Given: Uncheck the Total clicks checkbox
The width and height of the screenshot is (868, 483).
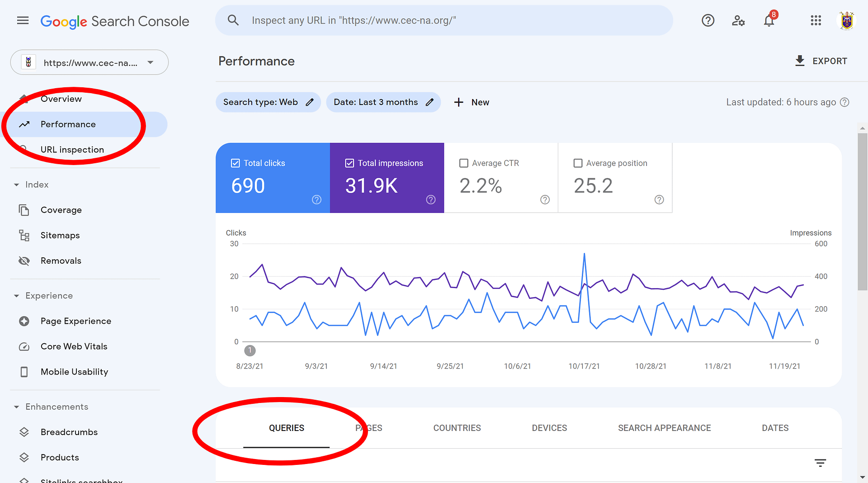Looking at the screenshot, I should pos(235,163).
